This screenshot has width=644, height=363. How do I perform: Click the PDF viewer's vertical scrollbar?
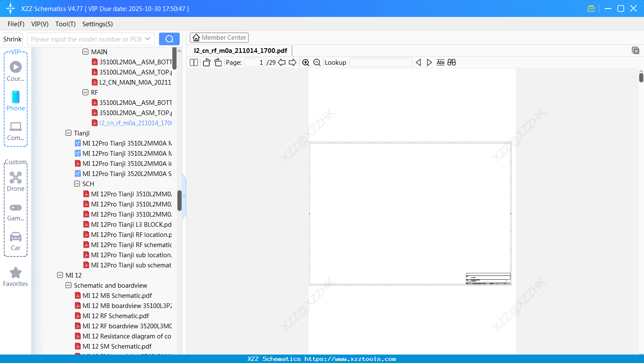641,77
